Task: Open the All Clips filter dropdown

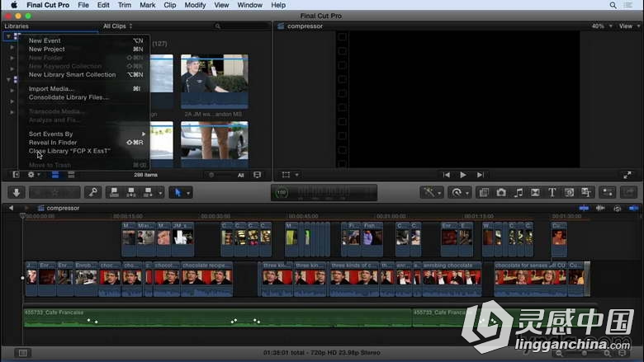Action: pyautogui.click(x=117, y=26)
